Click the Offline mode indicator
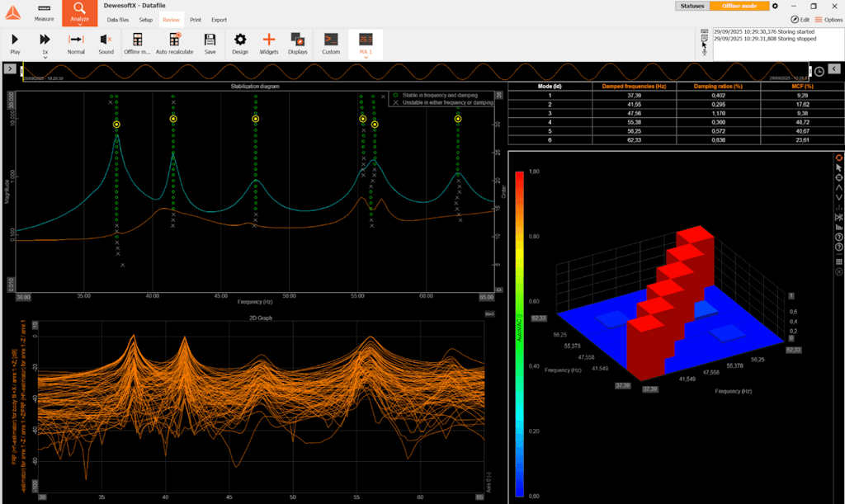 739,6
